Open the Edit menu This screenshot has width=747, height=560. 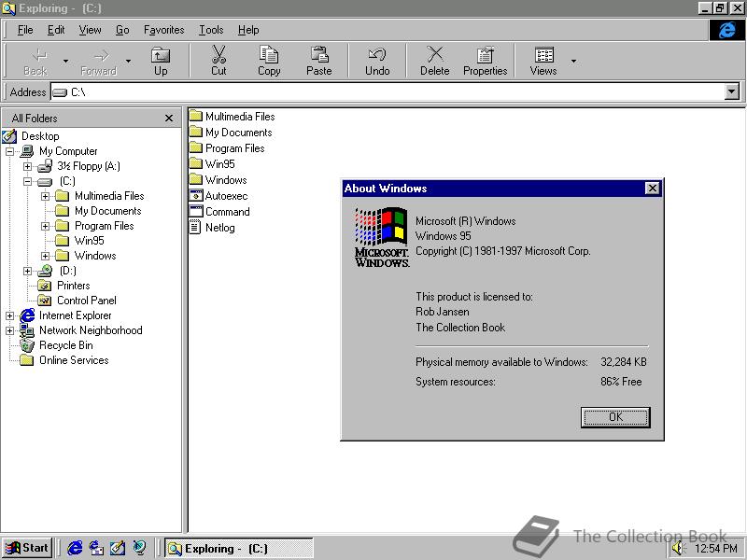[x=56, y=30]
